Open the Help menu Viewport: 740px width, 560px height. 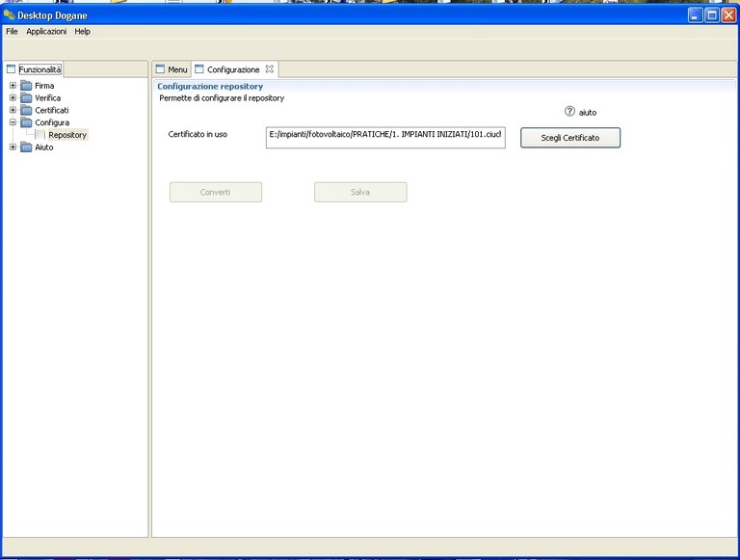tap(82, 31)
